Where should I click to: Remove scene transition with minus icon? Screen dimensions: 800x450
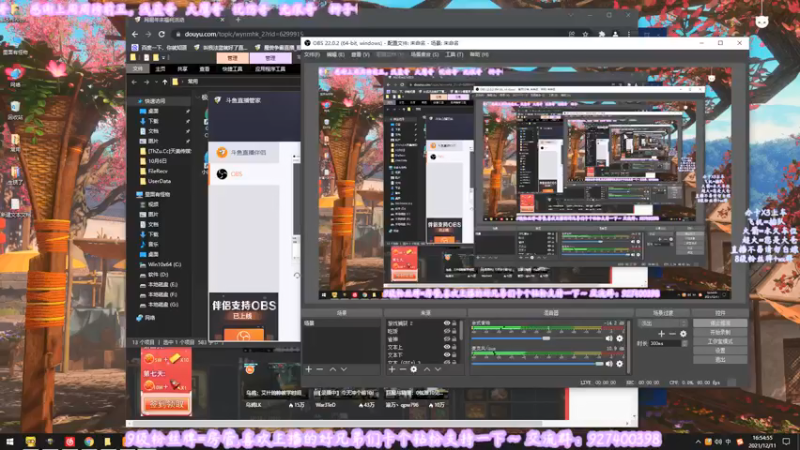(672, 334)
